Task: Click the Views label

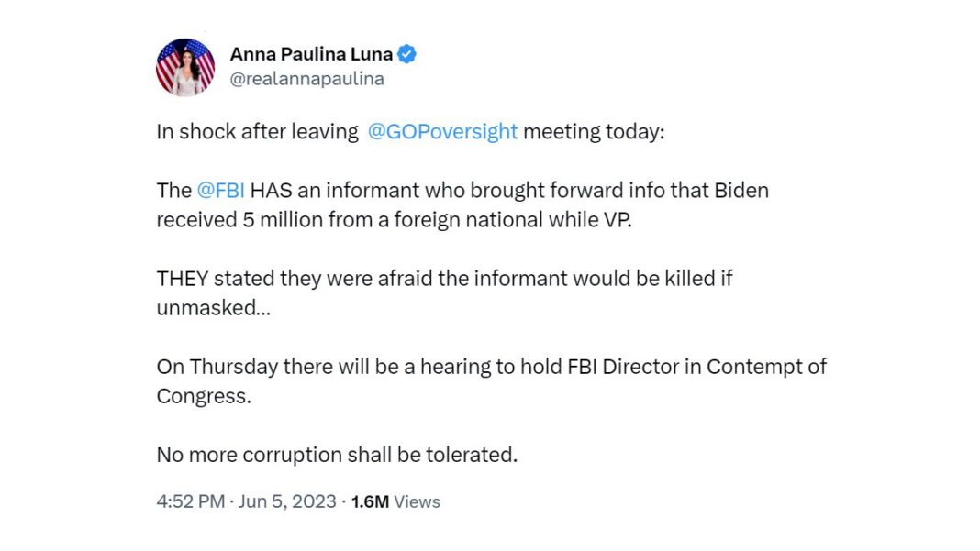Action: pos(417,501)
